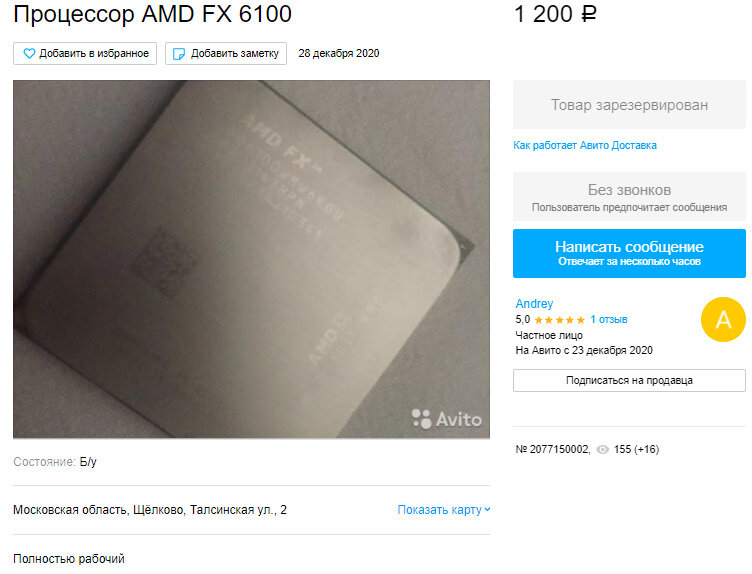Click the Товар зарезервирован button

coord(629,105)
